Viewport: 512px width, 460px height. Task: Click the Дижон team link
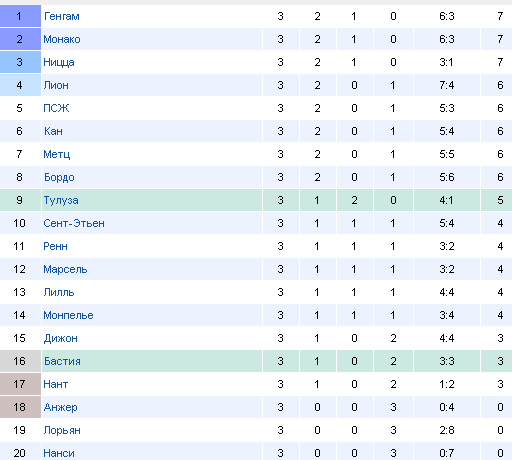point(61,338)
